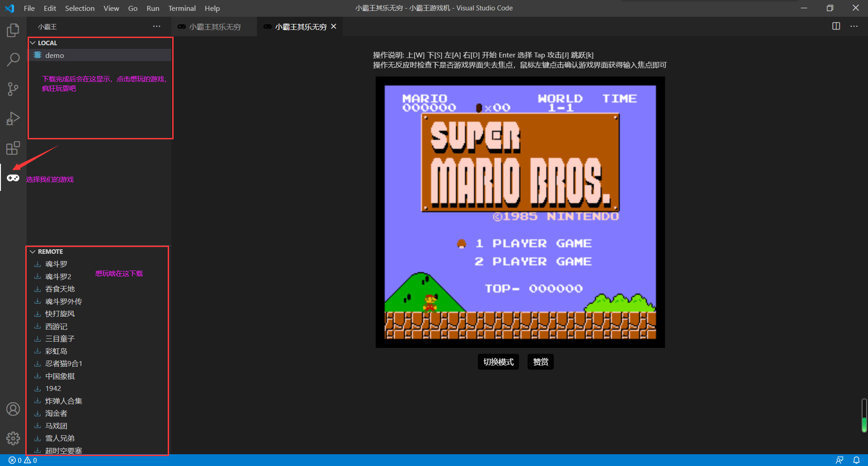Open the editor More Actions ellipsis
This screenshot has width=868, height=466.
click(x=854, y=26)
